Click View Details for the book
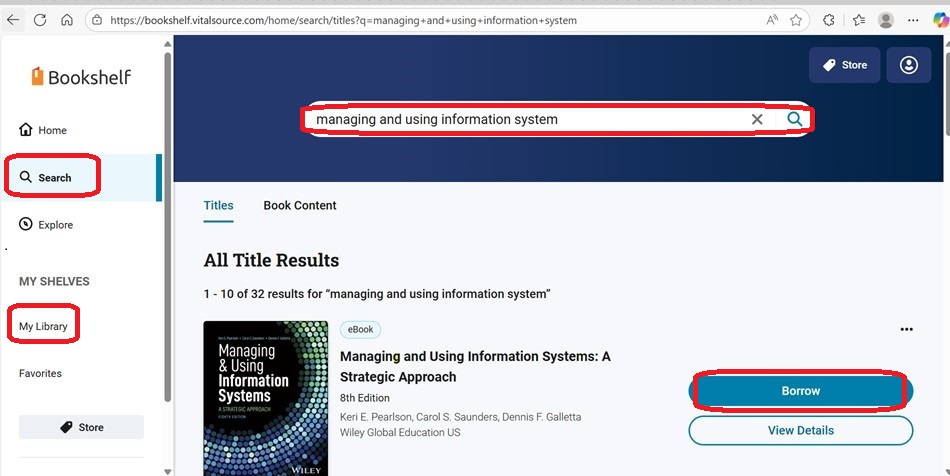The image size is (950, 476). coord(800,431)
